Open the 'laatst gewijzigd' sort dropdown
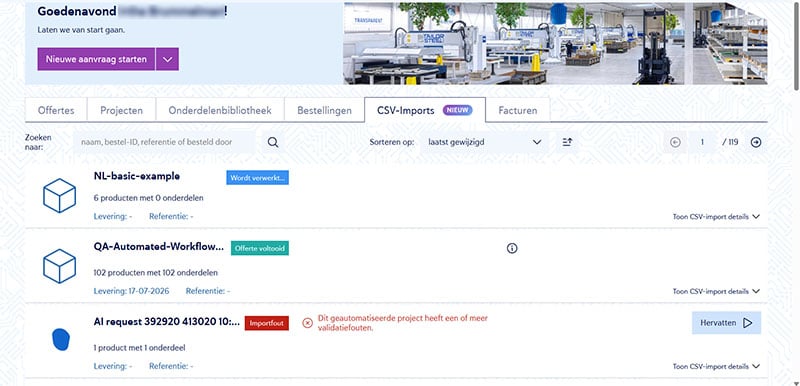This screenshot has width=800, height=386. tap(485, 142)
